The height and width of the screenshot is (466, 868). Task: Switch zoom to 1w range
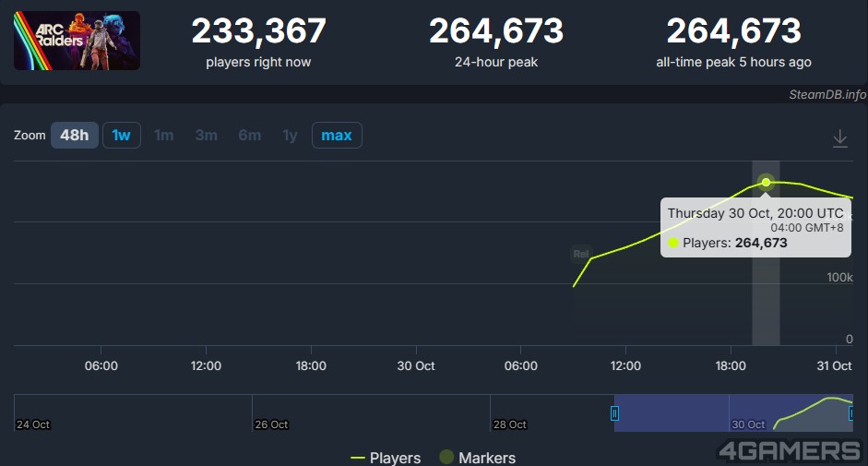tap(121, 136)
